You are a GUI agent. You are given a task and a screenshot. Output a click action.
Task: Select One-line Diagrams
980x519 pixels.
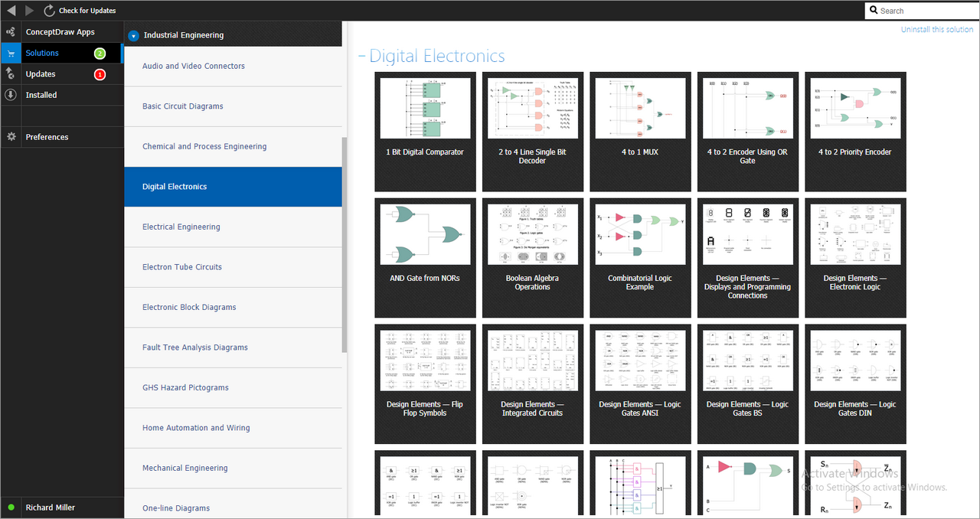tap(233, 504)
